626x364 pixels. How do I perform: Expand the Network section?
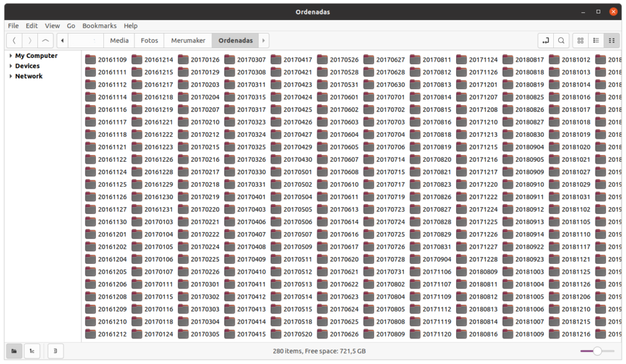(x=10, y=76)
